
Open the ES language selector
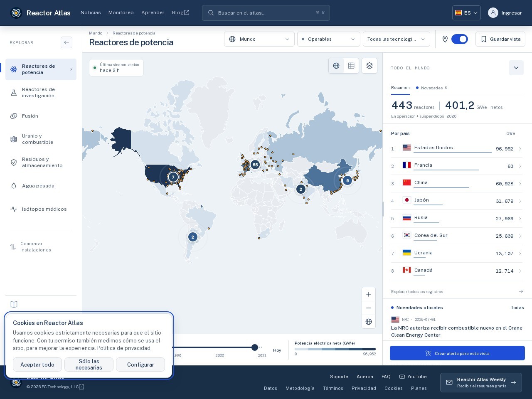[x=466, y=13]
